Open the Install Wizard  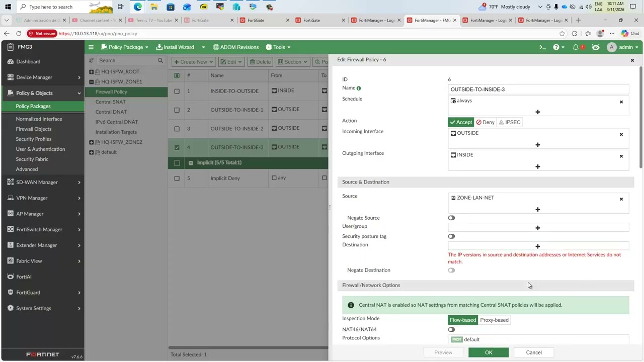(175, 47)
